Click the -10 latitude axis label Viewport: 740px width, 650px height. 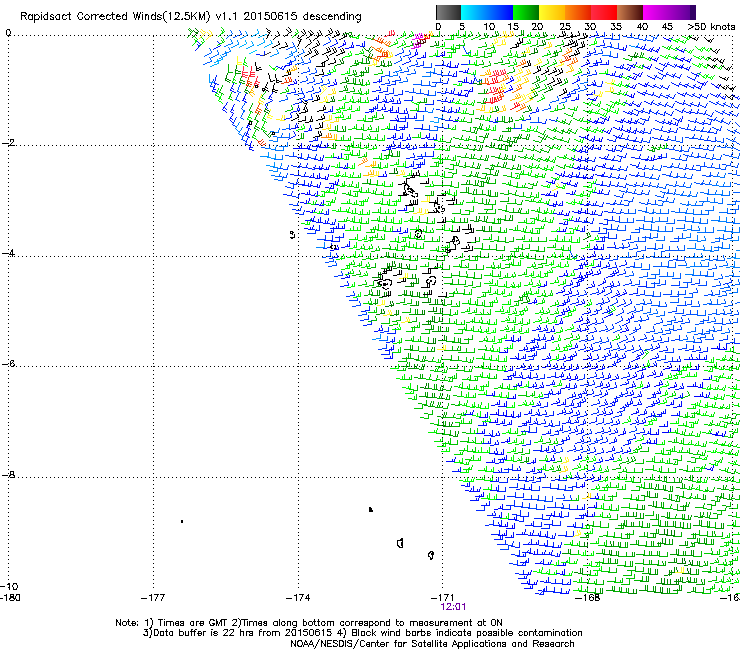click(x=9, y=586)
